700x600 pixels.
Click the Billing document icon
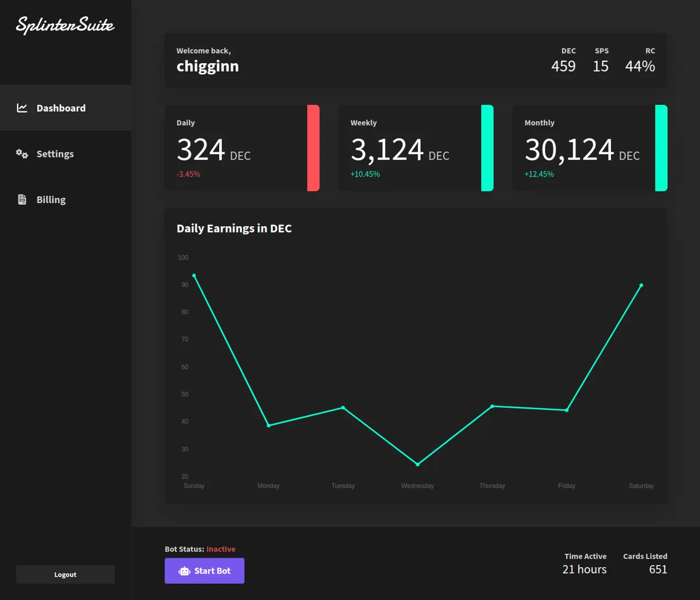click(x=22, y=199)
